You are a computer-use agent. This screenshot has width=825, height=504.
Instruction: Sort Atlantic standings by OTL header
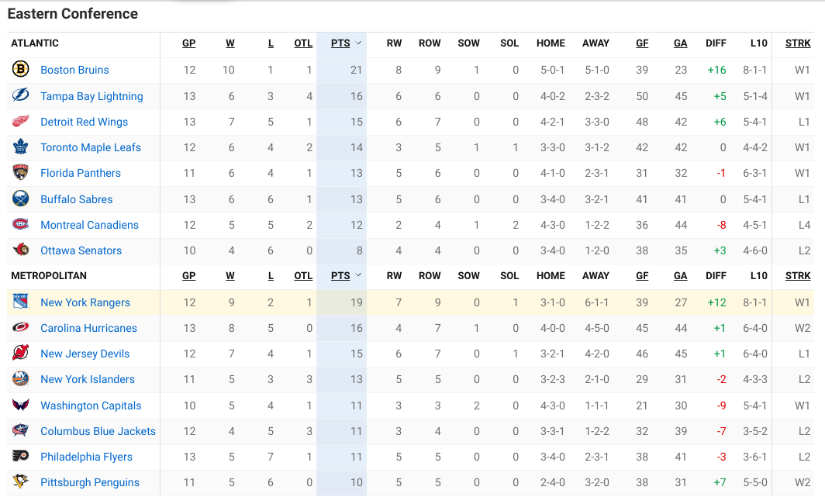tap(303, 43)
